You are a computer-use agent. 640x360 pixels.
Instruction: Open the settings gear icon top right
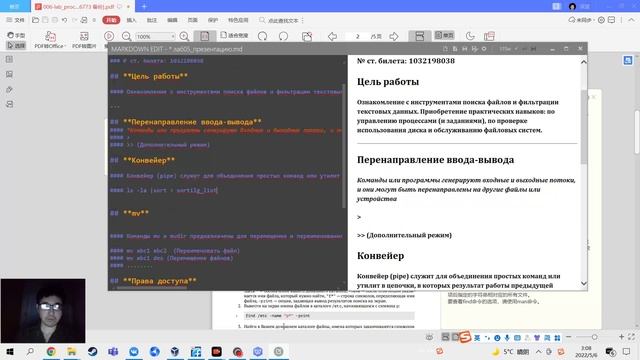(601, 20)
